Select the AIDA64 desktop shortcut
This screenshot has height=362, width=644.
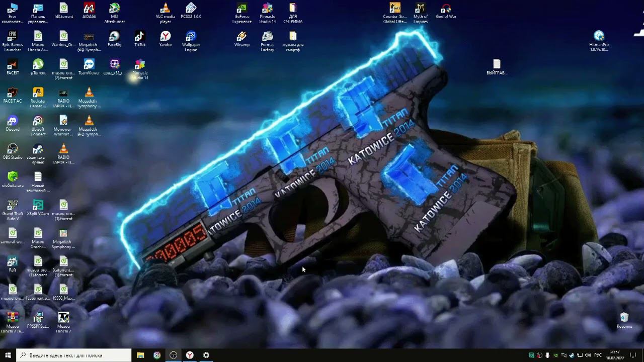point(89,11)
